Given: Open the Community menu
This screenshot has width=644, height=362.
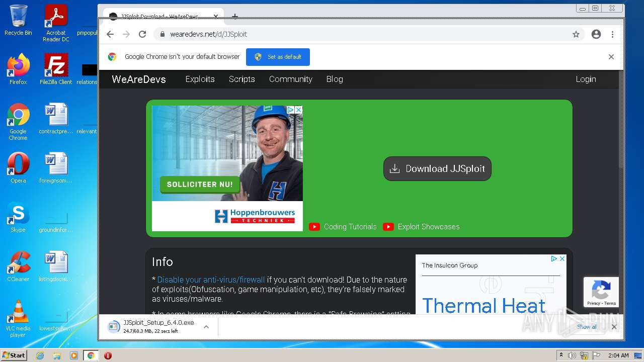Looking at the screenshot, I should pyautogui.click(x=290, y=79).
